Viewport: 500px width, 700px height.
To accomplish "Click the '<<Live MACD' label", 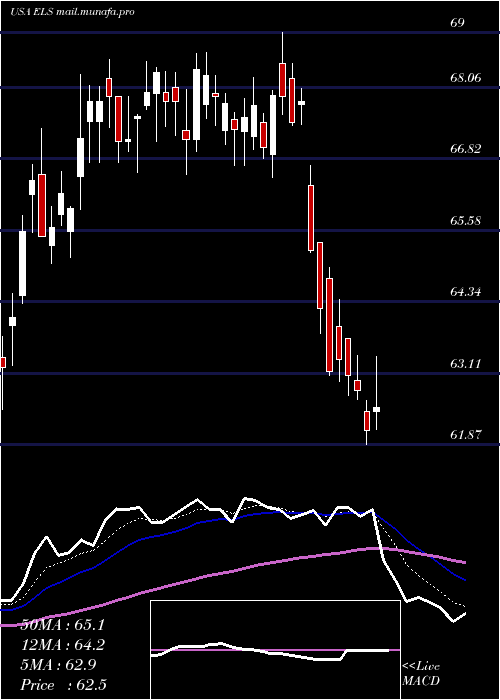I will click(x=421, y=673).
